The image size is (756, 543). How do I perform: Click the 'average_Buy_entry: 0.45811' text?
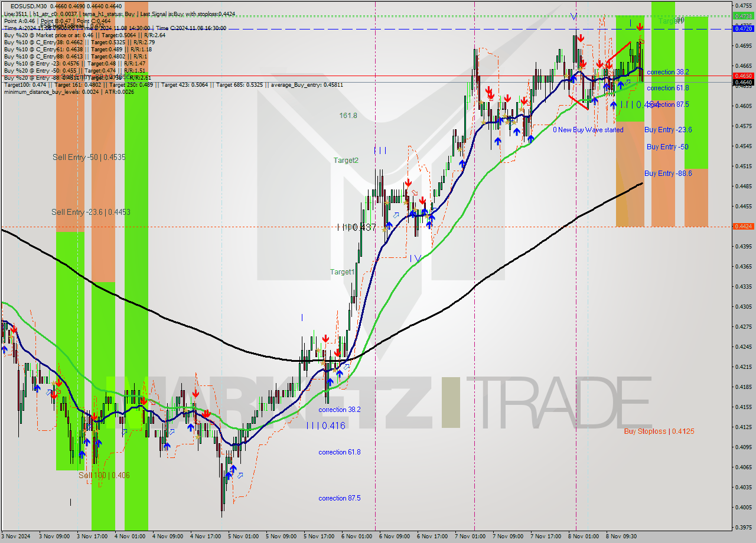[307, 84]
